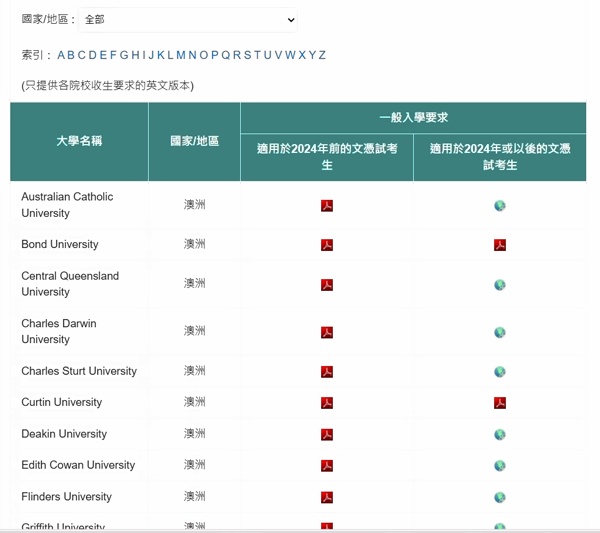Jump to index letter O
This screenshot has height=533, width=600.
204,55
